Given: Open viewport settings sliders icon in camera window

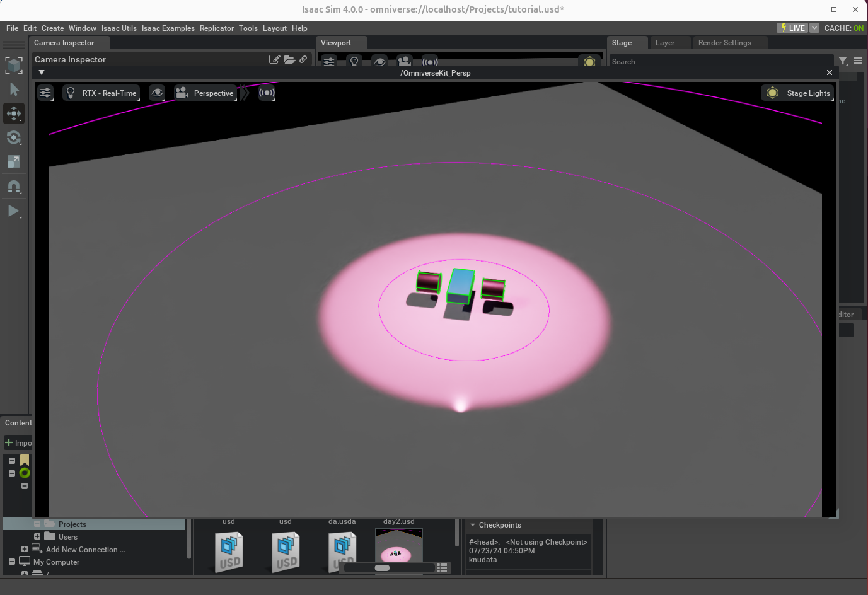Looking at the screenshot, I should (45, 93).
